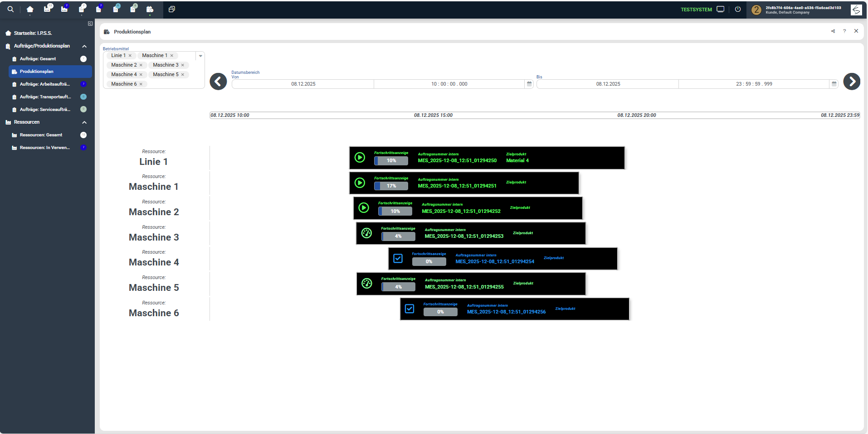Open the Betriebsmittel dropdown arrow
The width and height of the screenshot is (868, 434).
tap(200, 56)
